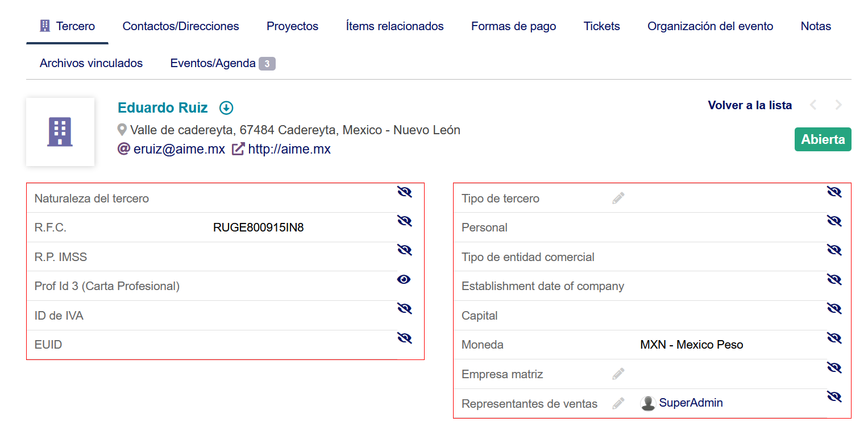The width and height of the screenshot is (868, 422).
Task: Toggle visibility of Empresa matriz field
Action: click(834, 367)
